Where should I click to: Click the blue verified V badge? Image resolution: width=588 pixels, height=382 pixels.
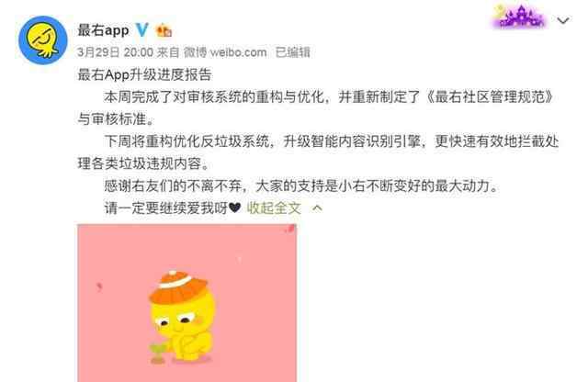point(142,29)
